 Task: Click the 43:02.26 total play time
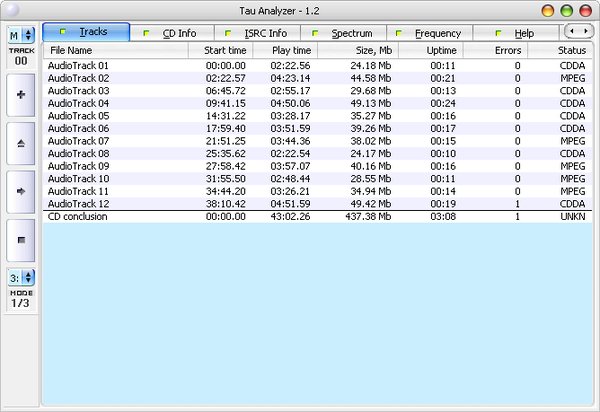290,217
